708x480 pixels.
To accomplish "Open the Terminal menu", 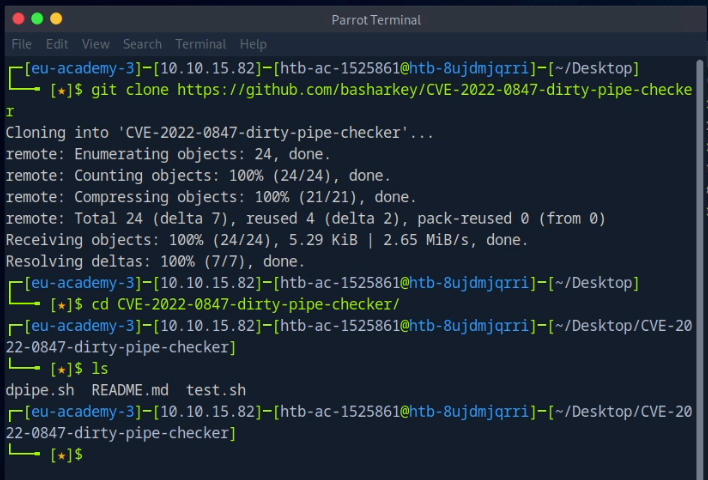I will [x=200, y=44].
